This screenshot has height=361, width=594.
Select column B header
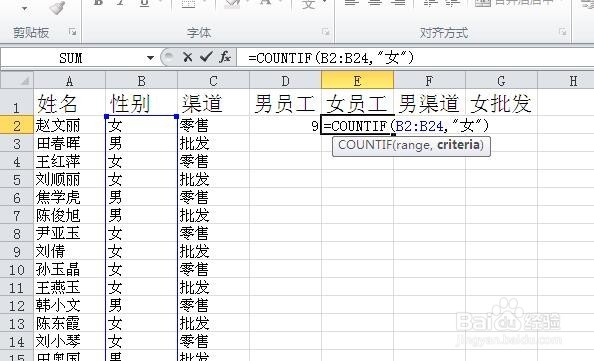coord(141,80)
